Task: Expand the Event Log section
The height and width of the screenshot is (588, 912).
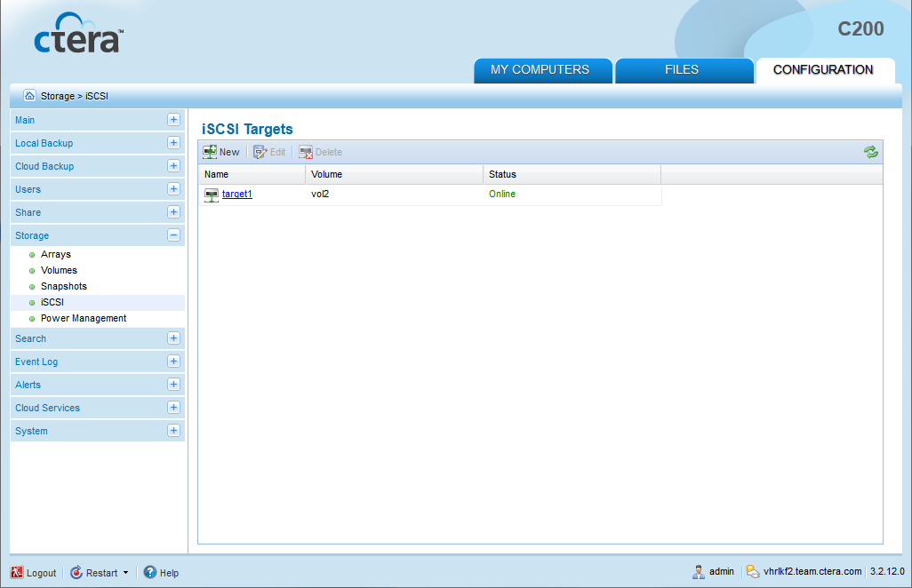Action: pos(173,362)
